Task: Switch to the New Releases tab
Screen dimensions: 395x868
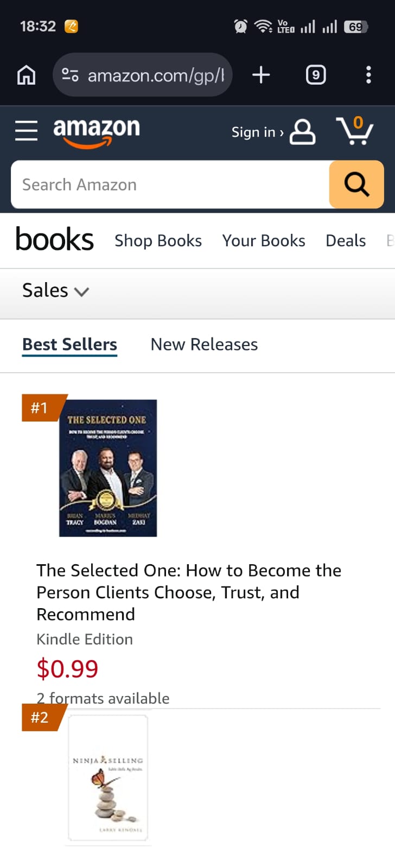Action: click(x=204, y=344)
